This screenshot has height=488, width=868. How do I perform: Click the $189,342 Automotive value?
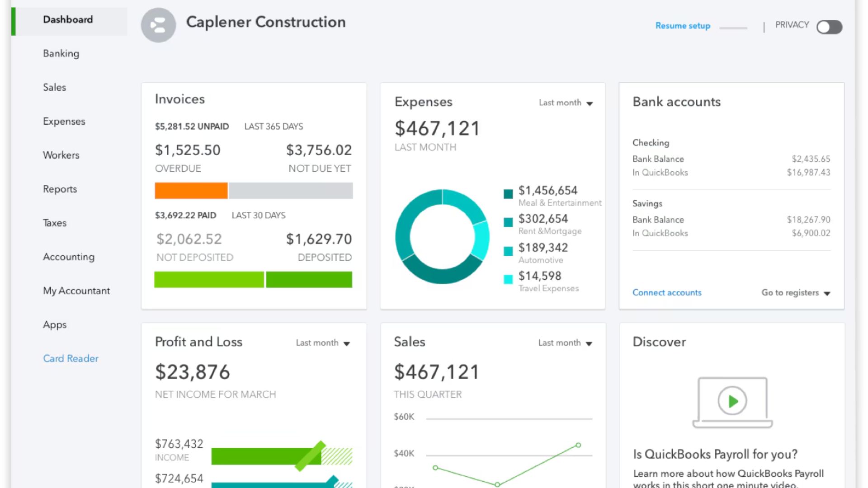point(543,248)
